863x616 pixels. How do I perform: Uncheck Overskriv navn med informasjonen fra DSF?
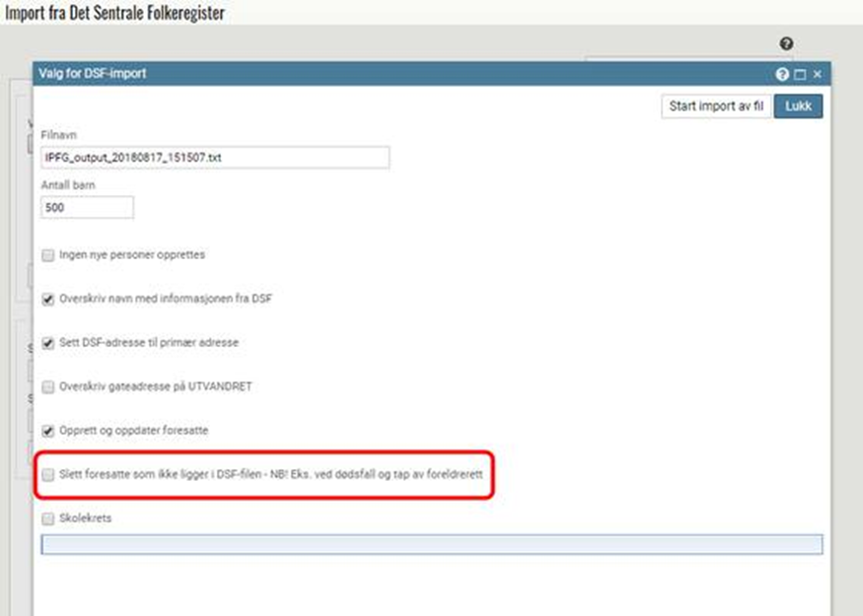coord(48,299)
